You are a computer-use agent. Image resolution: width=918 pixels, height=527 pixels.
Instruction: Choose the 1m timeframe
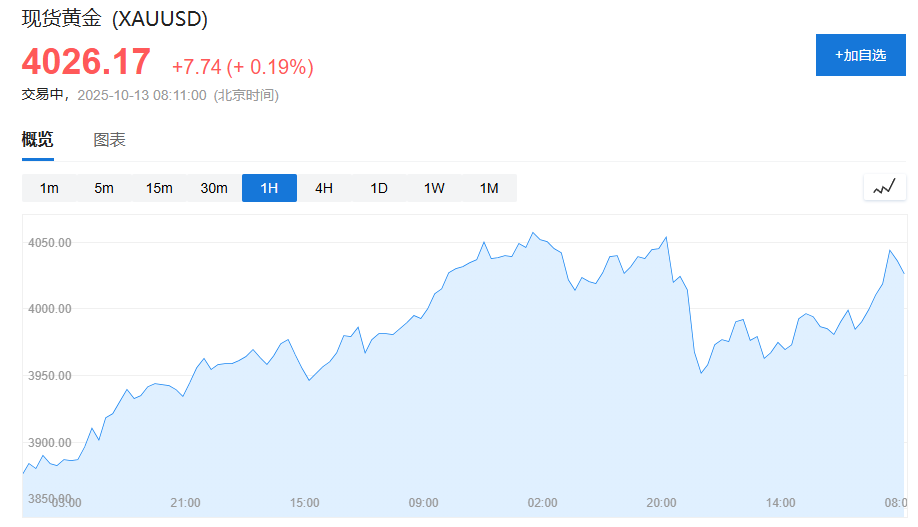(49, 188)
